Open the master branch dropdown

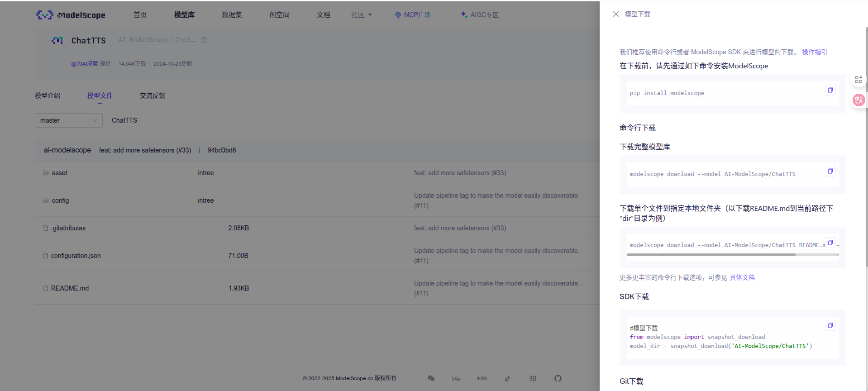coord(69,120)
